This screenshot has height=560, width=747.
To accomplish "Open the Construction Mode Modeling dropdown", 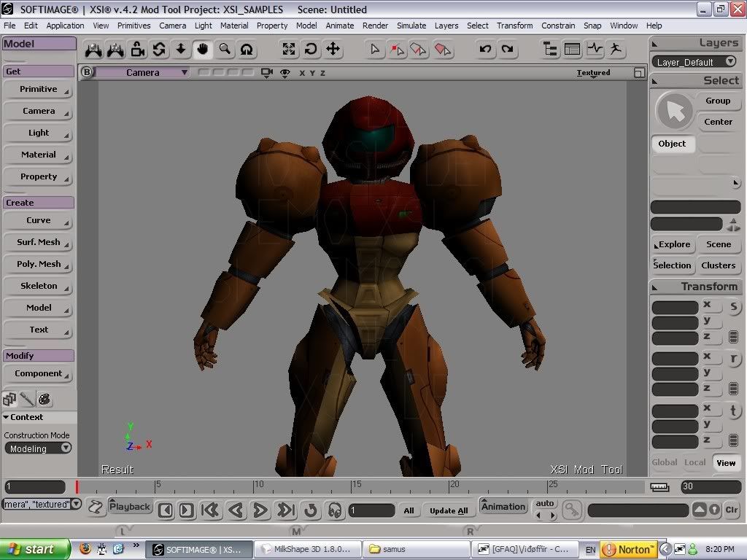I will tap(38, 448).
